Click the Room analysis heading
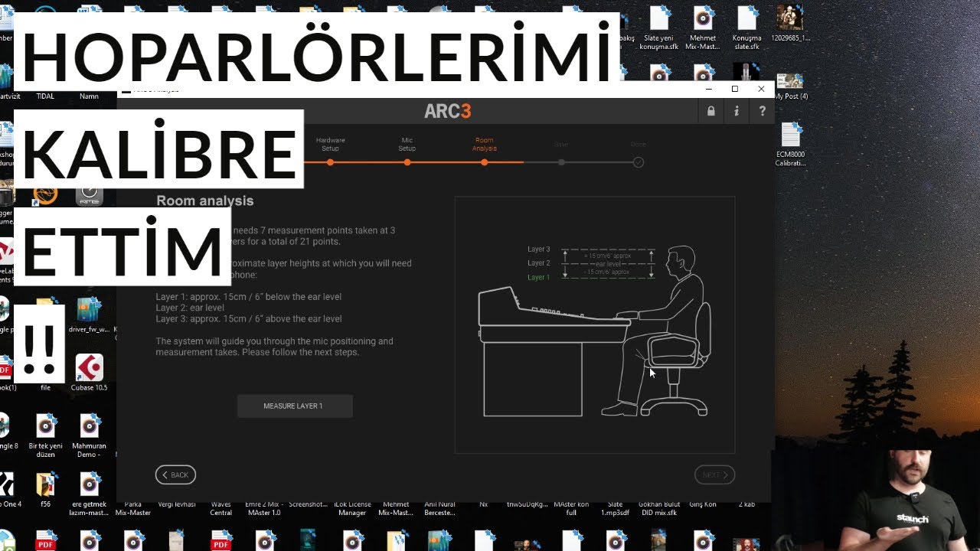This screenshot has width=980, height=551. 204,201
